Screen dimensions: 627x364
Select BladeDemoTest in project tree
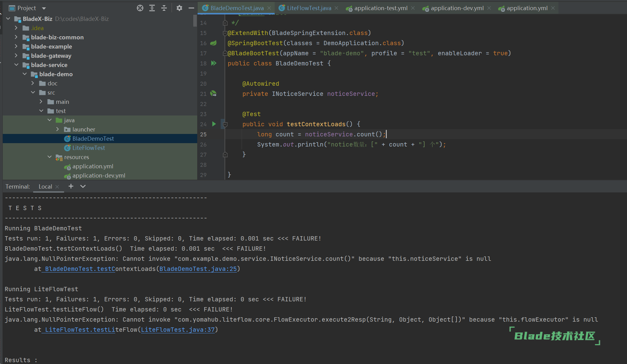coord(100,139)
